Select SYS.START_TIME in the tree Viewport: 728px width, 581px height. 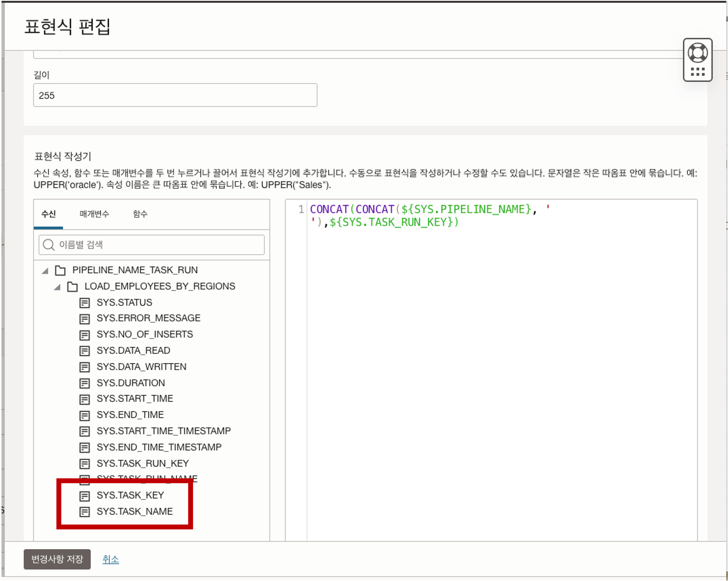135,399
